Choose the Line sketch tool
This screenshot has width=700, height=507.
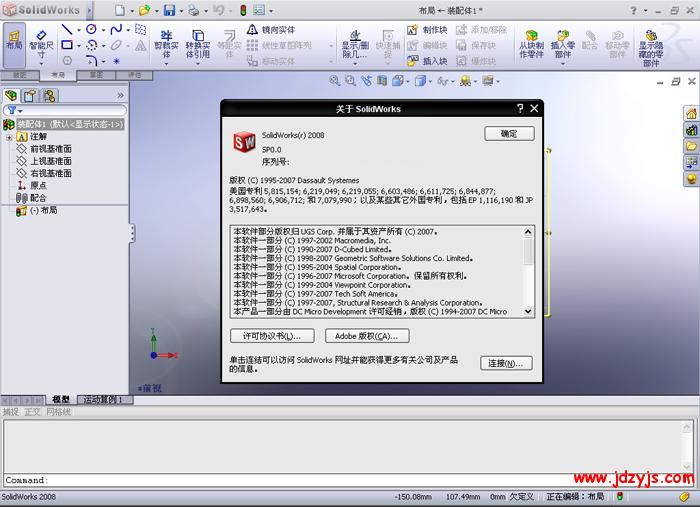67,30
